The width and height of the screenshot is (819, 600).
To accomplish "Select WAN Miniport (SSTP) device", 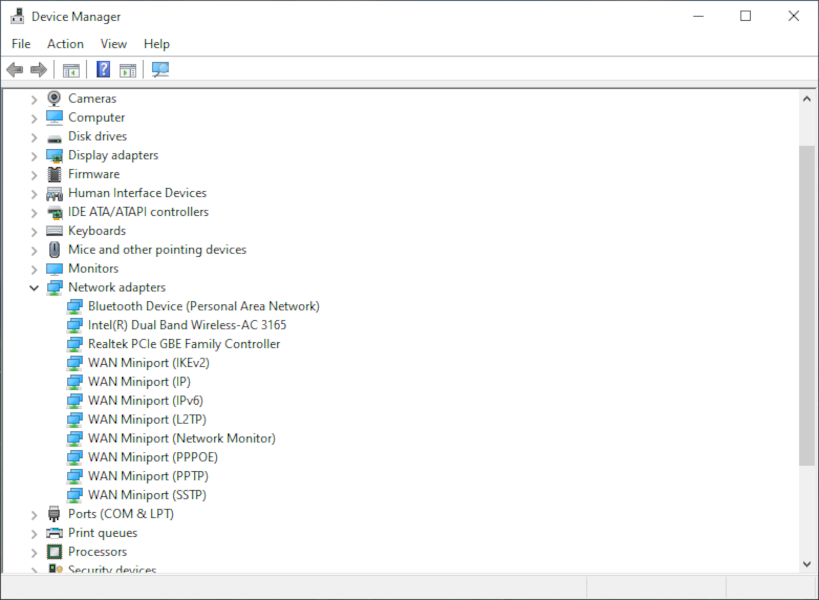I will (147, 495).
